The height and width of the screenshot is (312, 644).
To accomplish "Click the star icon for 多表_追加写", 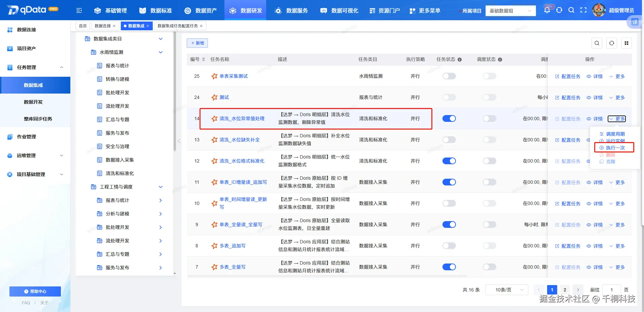I will [214, 246].
